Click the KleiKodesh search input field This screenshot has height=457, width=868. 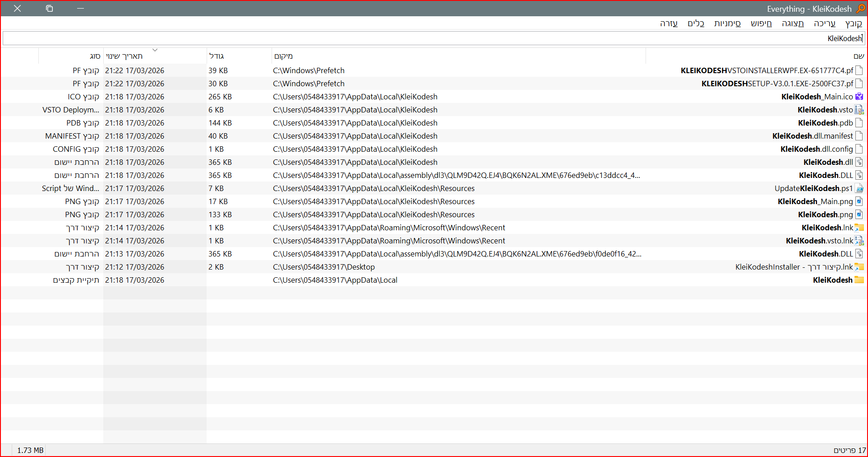click(x=767, y=38)
